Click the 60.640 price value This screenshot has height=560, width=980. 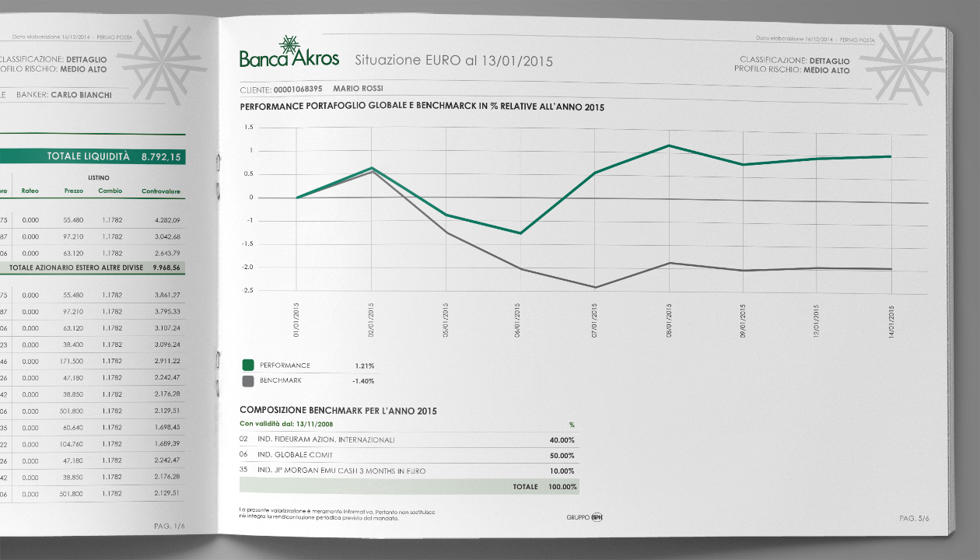click(x=73, y=427)
